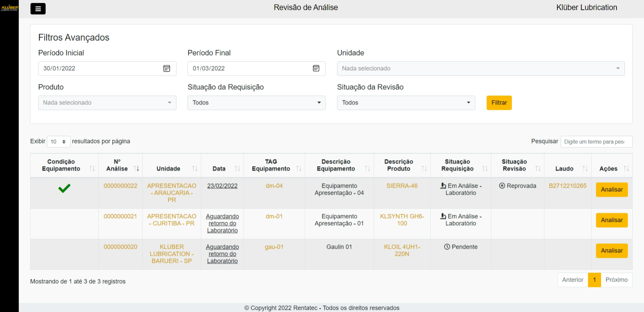Sort table by Nº Análise column
644x312 pixels.
[x=136, y=169]
